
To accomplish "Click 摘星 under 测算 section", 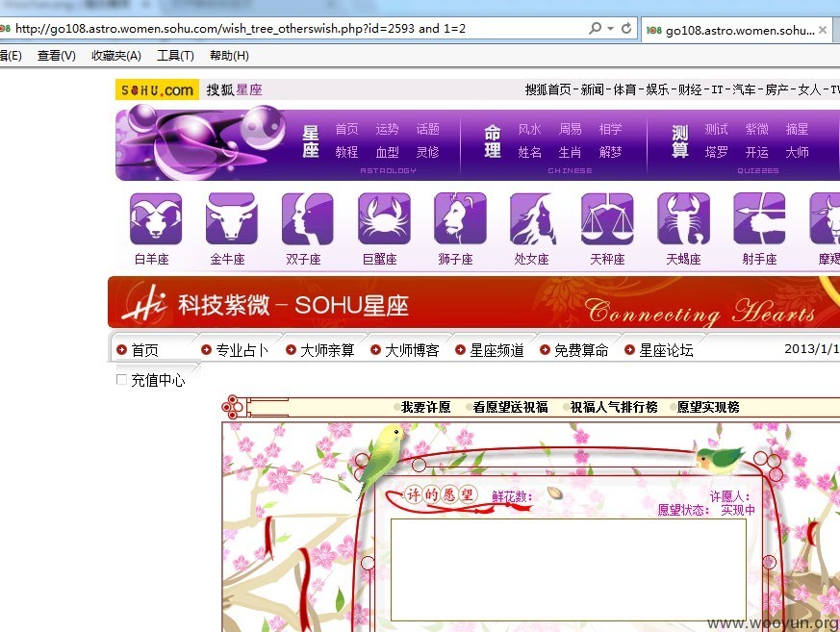I will [x=797, y=129].
